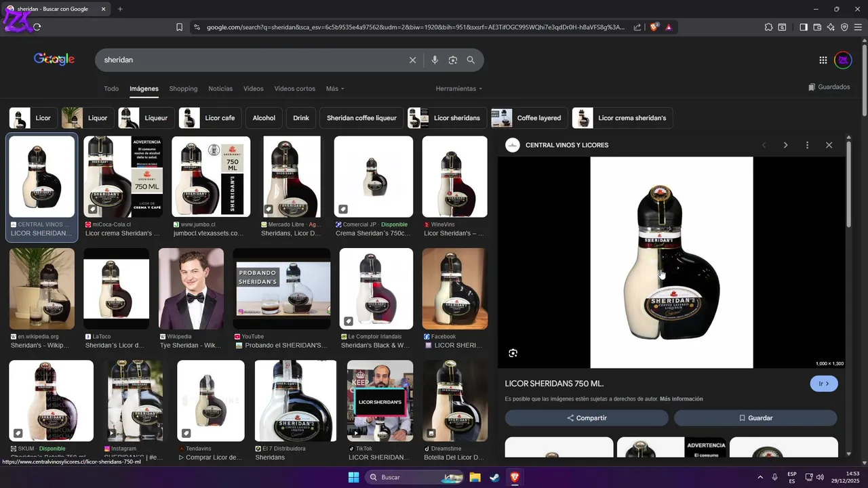The height and width of the screenshot is (488, 868).
Task: Open Steam from the taskbar
Action: pos(494,477)
